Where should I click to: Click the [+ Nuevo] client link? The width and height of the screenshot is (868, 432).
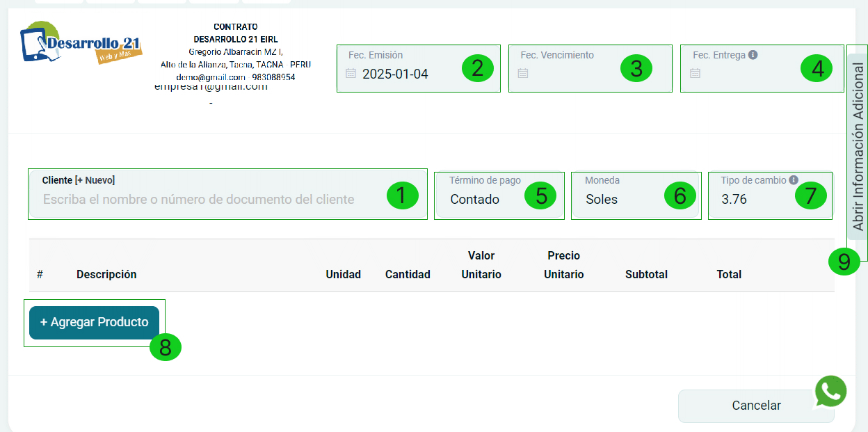[95, 180]
